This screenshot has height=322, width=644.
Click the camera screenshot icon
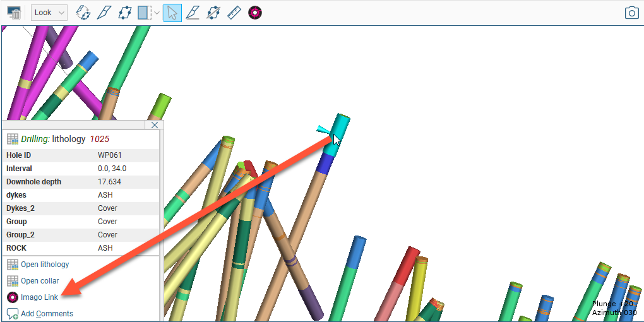pos(631,13)
